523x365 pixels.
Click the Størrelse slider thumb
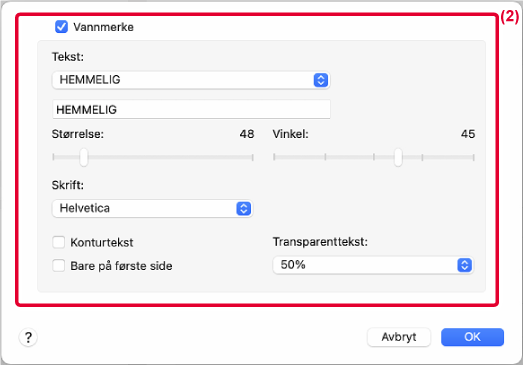[84, 157]
